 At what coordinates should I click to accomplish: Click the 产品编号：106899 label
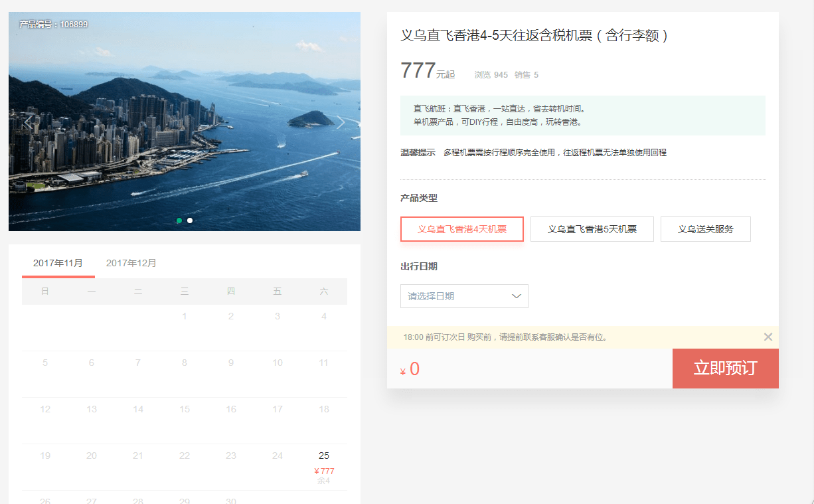54,25
